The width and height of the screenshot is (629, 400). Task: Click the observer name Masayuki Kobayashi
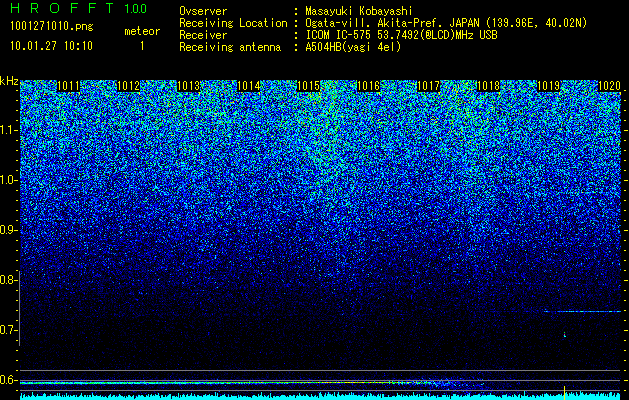click(x=359, y=11)
